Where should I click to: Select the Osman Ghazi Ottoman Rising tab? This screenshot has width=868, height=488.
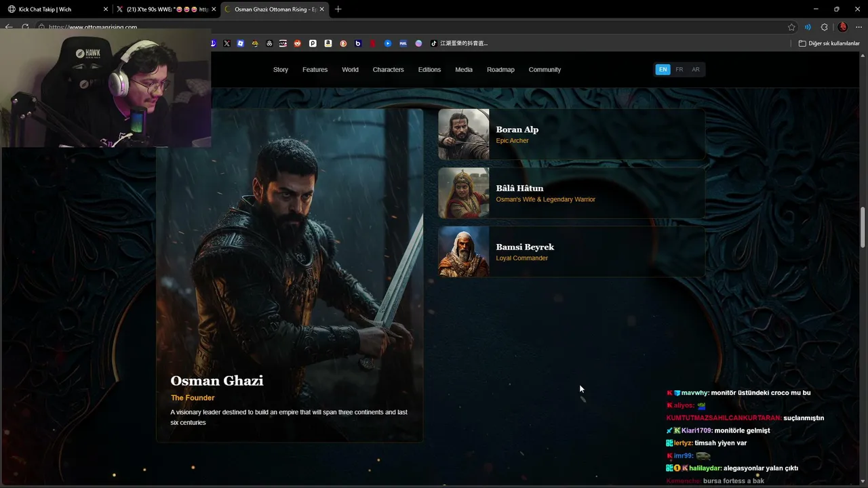click(274, 9)
